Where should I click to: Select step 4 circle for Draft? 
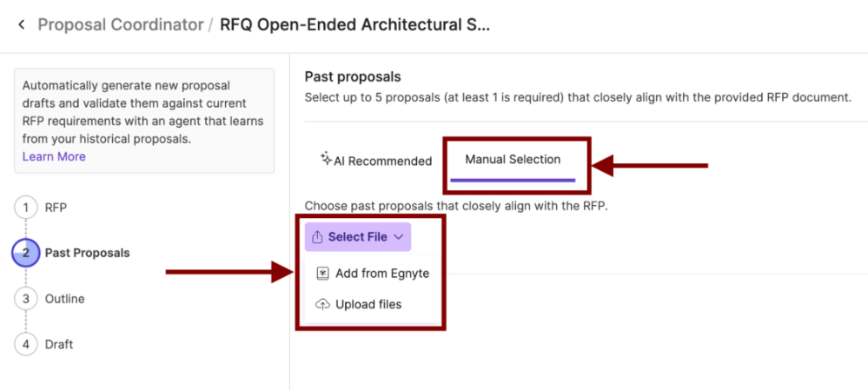(25, 344)
